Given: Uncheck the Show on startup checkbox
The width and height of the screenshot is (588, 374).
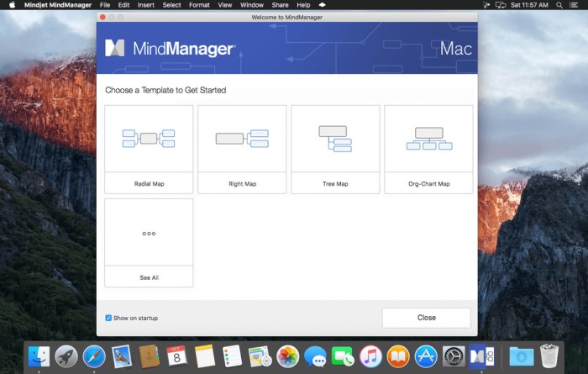Looking at the screenshot, I should click(108, 318).
